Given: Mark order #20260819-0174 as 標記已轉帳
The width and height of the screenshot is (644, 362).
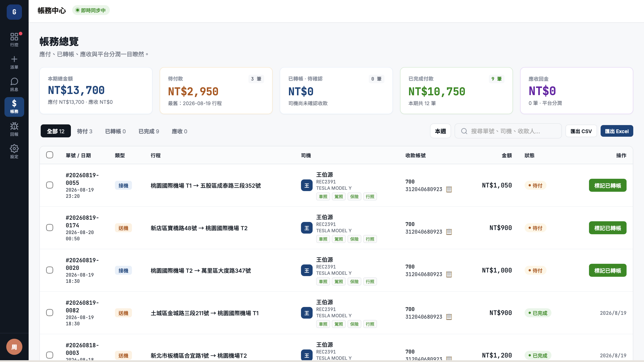Looking at the screenshot, I should pyautogui.click(x=608, y=228).
